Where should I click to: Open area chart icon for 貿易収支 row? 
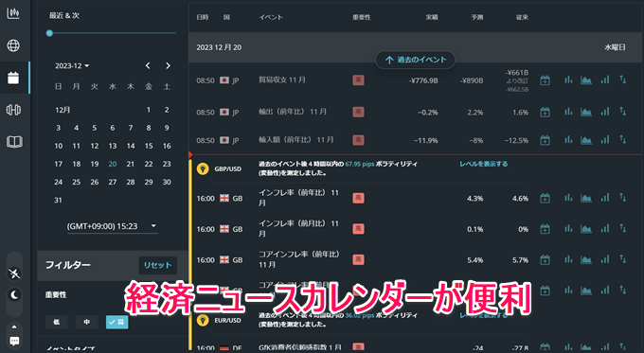(x=586, y=80)
